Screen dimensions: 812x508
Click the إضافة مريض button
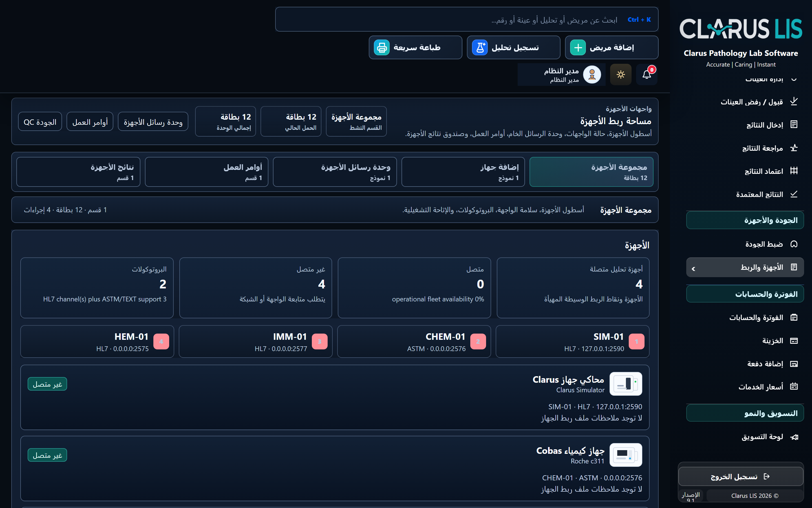[x=611, y=48]
